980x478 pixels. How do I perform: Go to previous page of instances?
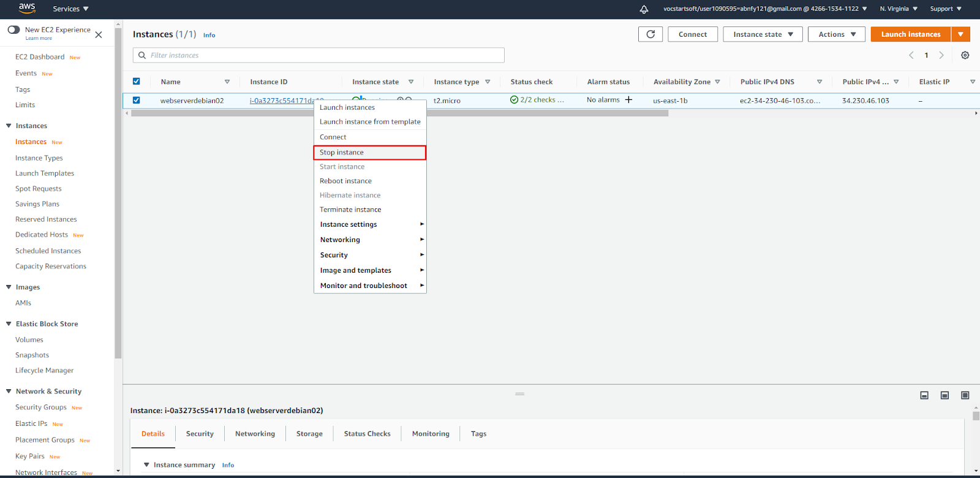pyautogui.click(x=911, y=55)
